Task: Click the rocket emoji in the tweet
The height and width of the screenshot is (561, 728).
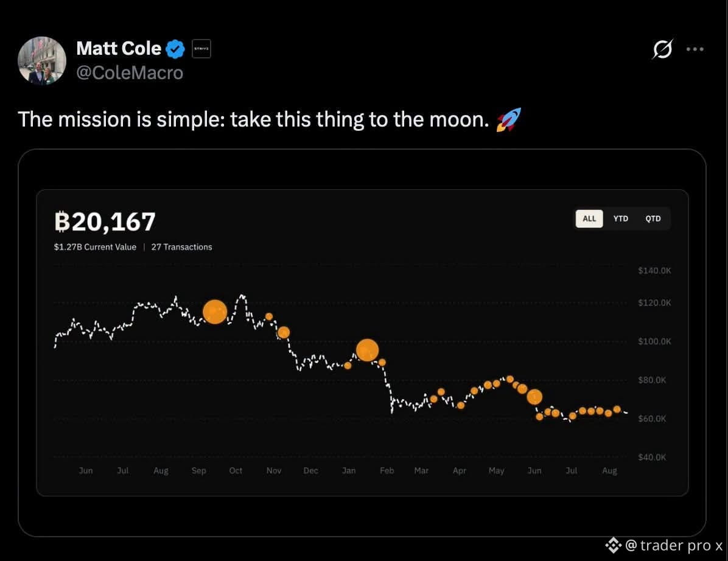Action: 509,119
